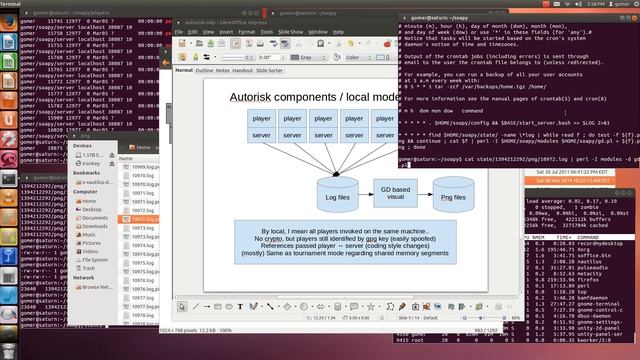The width and height of the screenshot is (640, 360).
Task: Expand the Stars tool dropdown arrow
Action: 379,307
